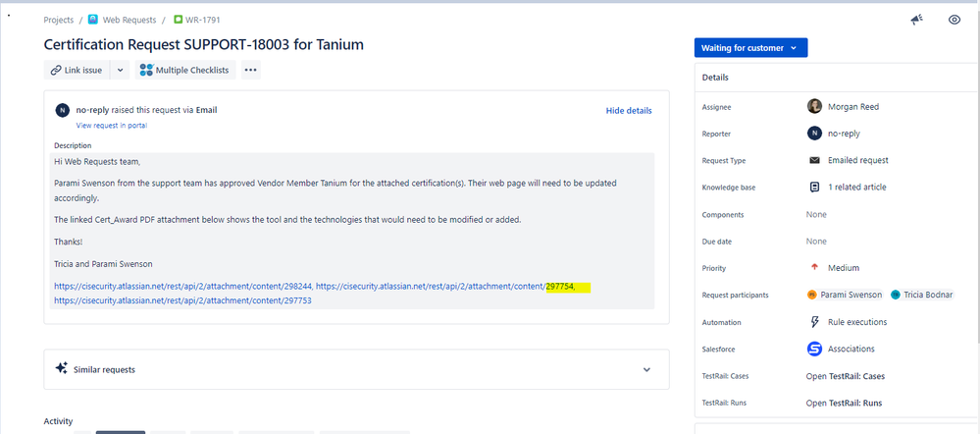Click the Link issue button
The image size is (980, 434).
(x=77, y=70)
